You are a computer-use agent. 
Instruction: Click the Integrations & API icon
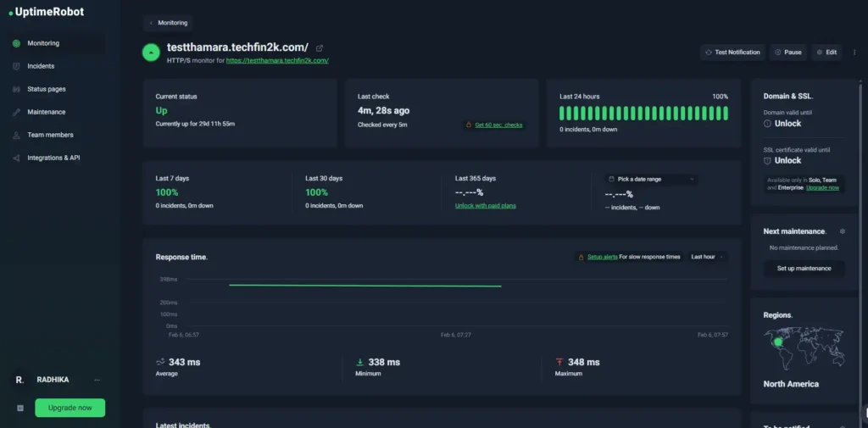[17, 158]
